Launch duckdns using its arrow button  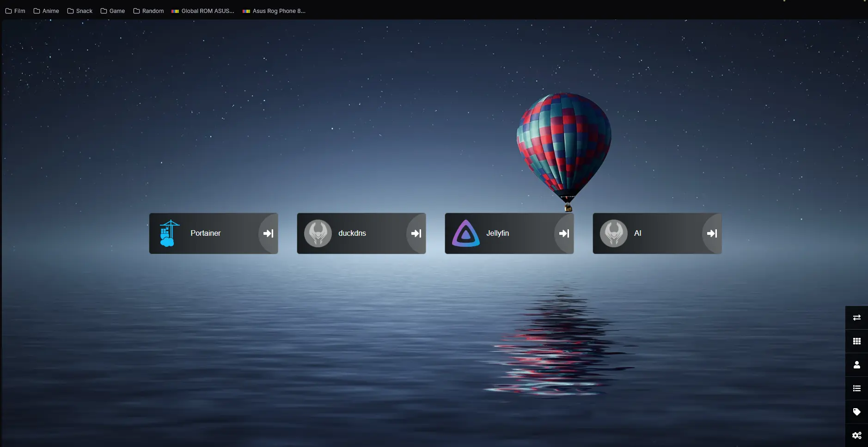coord(416,233)
